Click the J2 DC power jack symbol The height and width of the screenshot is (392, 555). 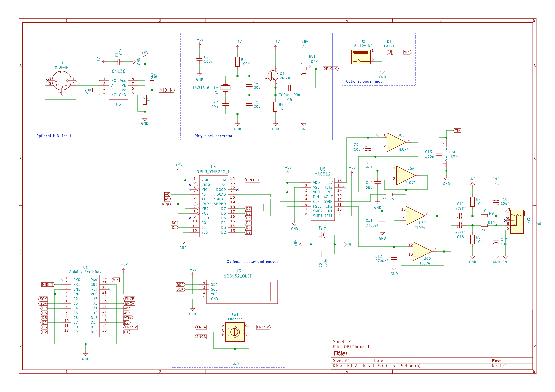[x=360, y=57]
